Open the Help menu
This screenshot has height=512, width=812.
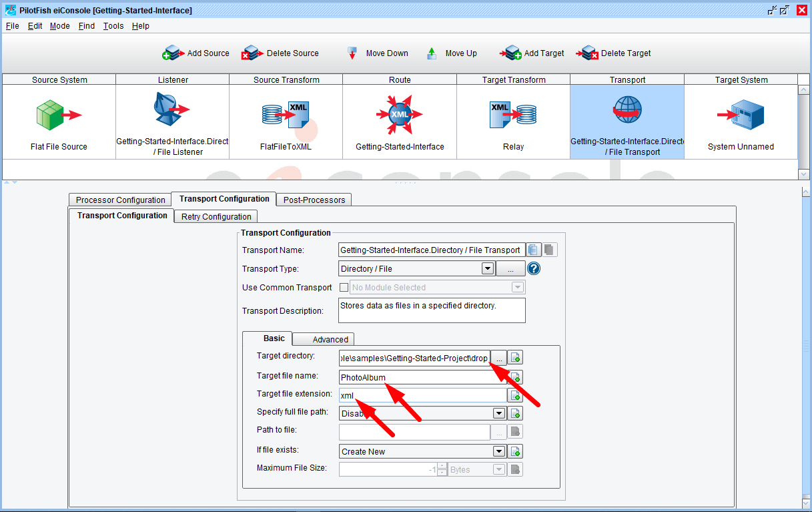[x=141, y=26]
